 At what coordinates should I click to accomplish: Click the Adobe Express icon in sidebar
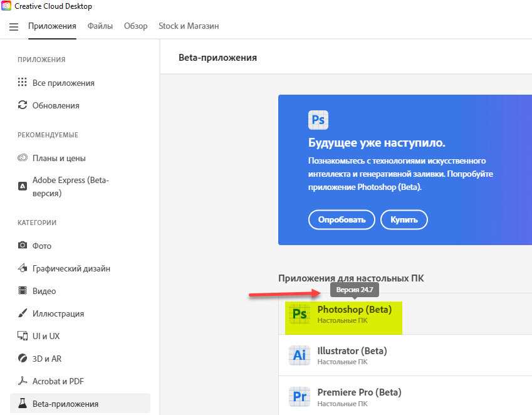tap(23, 186)
